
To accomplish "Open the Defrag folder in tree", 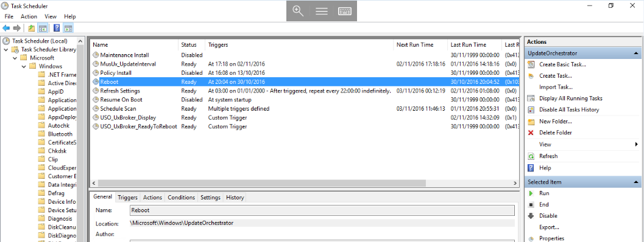I will tap(56, 193).
